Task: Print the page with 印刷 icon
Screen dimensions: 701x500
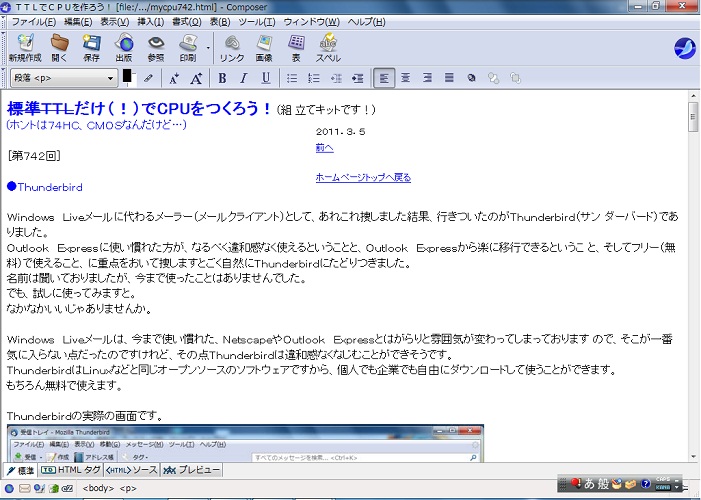Action: click(188, 47)
